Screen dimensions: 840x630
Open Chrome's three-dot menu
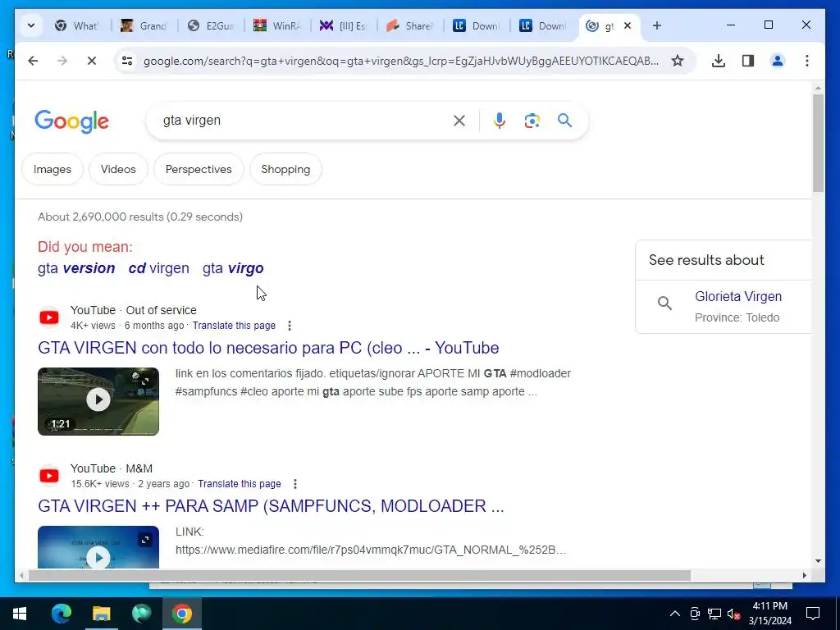point(807,61)
